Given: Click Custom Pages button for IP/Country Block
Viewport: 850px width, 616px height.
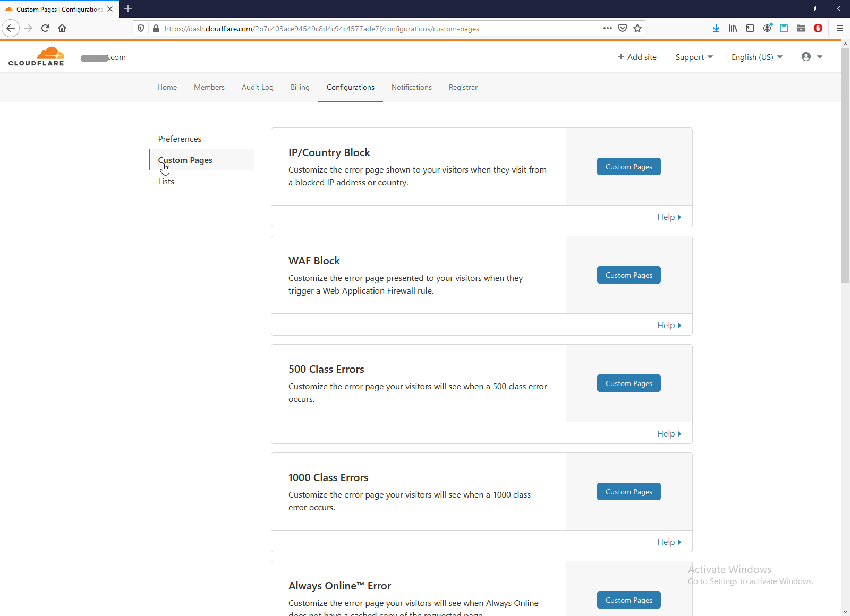Looking at the screenshot, I should pos(629,167).
